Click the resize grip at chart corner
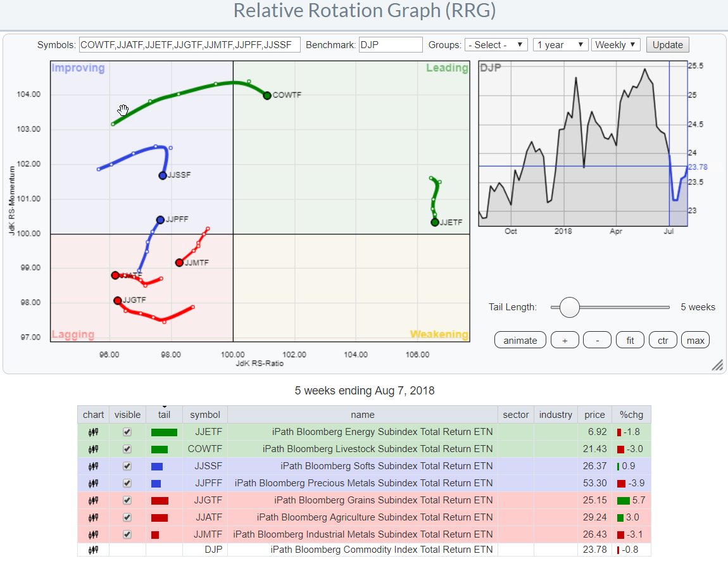The height and width of the screenshot is (561, 728). point(717,365)
